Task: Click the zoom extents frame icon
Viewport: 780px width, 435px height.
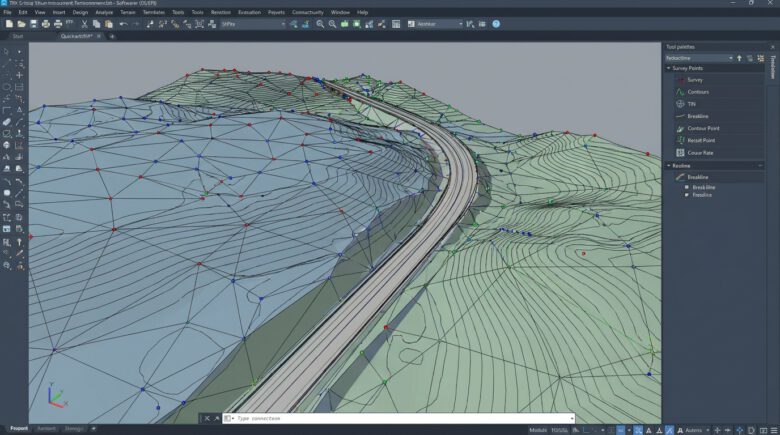Action: 199,24
